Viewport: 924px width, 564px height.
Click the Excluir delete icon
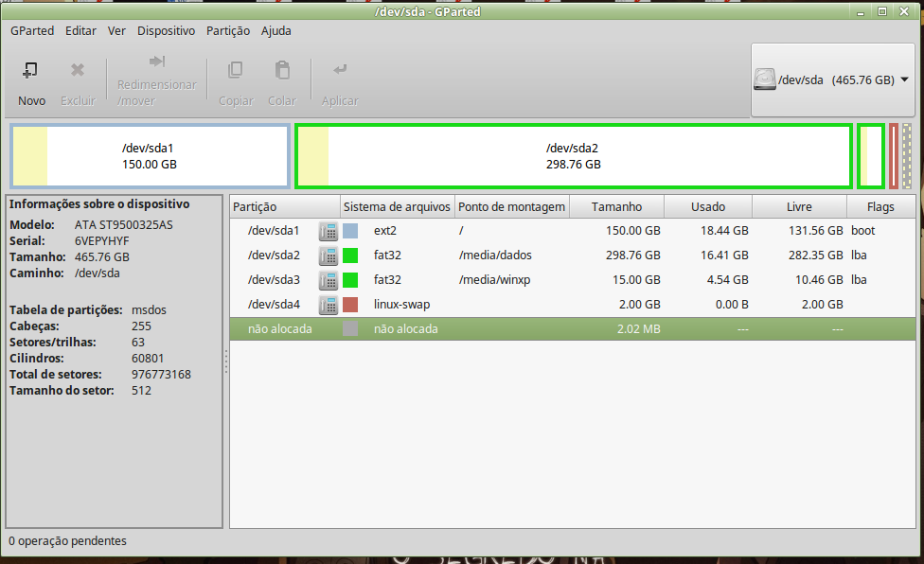click(78, 70)
